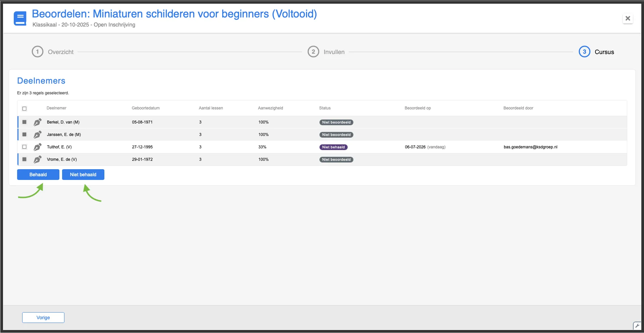Image resolution: width=644 pixels, height=333 pixels.
Task: Click the blue course book icon in header
Action: coord(20,18)
